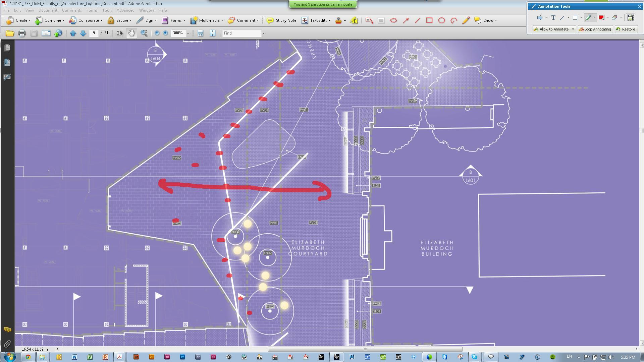Toggle the rectangle shape annotation tool
Image resolution: width=644 pixels, height=362 pixels.
[575, 17]
